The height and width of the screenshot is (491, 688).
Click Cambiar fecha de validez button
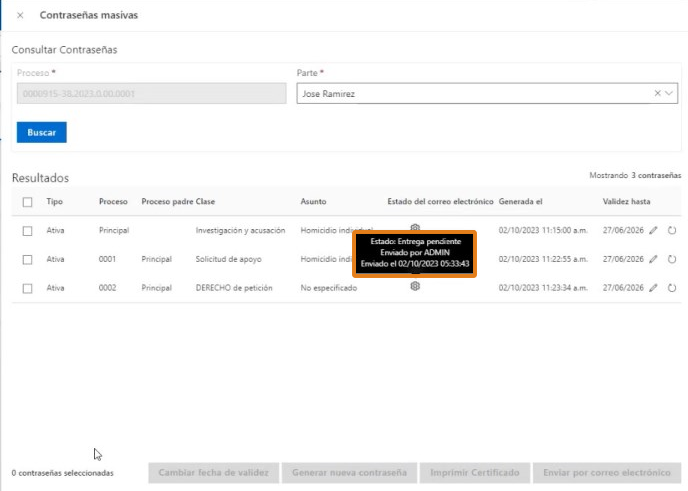point(213,473)
